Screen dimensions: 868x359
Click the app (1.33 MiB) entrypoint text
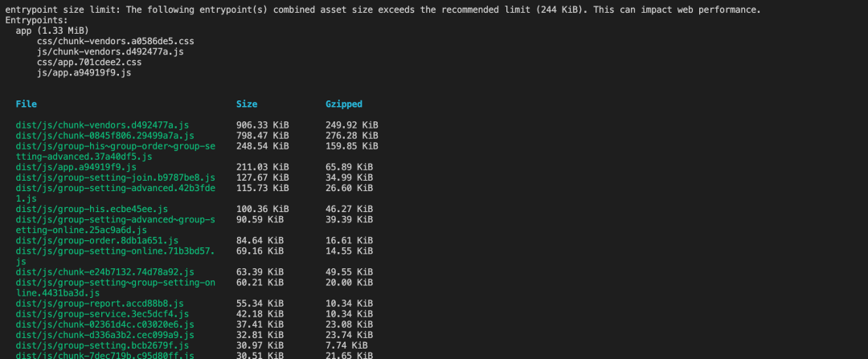tap(52, 31)
